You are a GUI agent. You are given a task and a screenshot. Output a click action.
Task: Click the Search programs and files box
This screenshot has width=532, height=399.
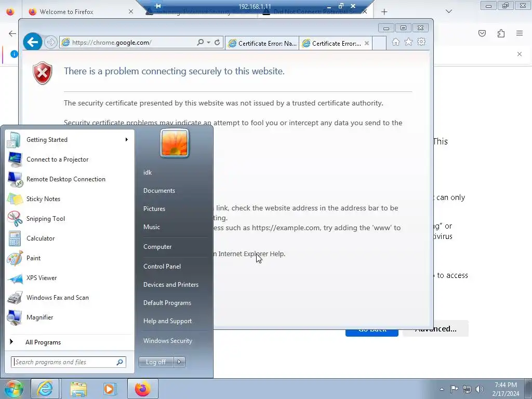69,362
